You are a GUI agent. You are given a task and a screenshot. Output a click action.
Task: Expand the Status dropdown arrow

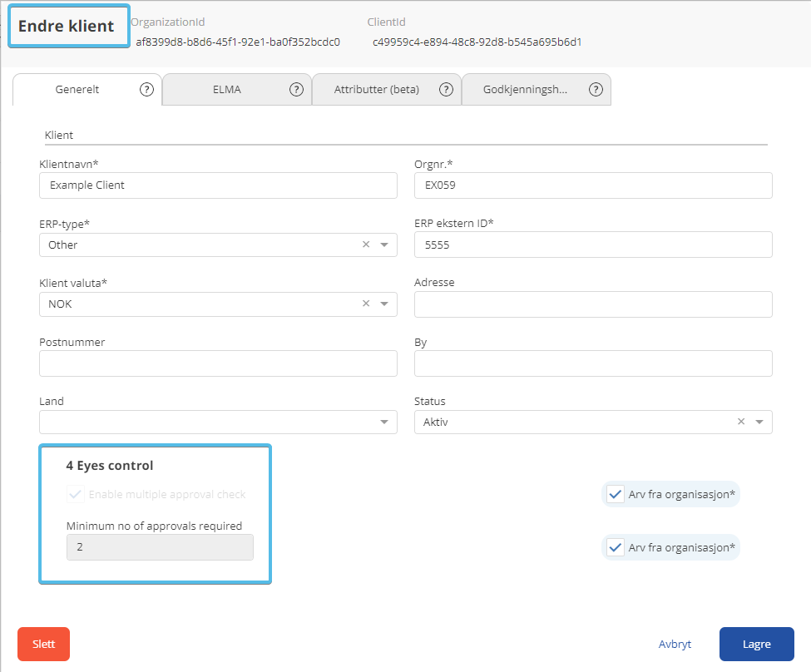tap(759, 422)
